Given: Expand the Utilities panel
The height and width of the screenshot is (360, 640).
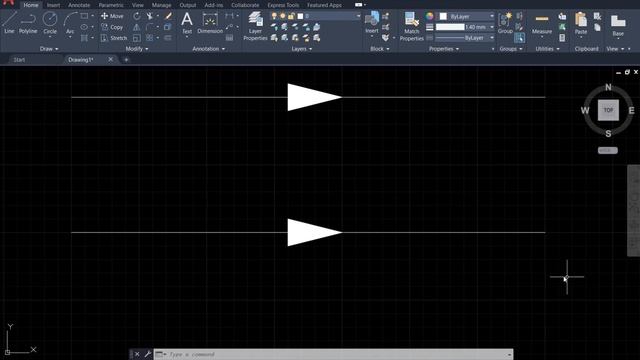Looking at the screenshot, I should 547,49.
